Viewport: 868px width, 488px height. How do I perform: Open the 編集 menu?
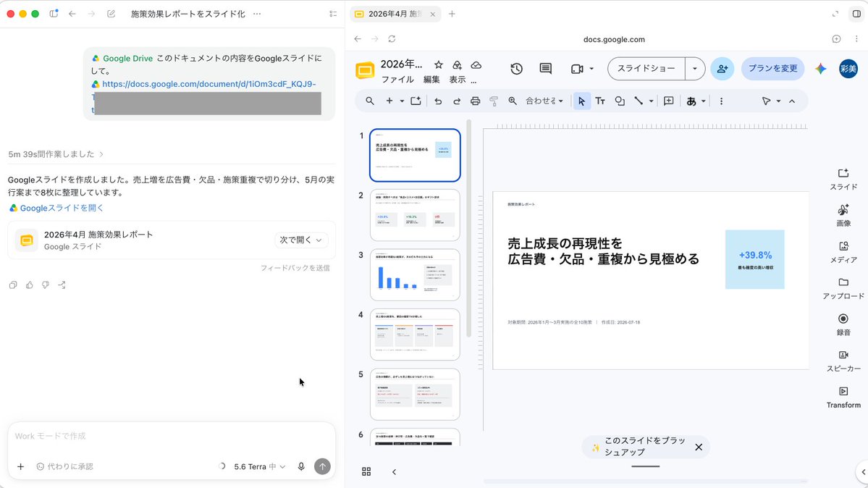[431, 80]
